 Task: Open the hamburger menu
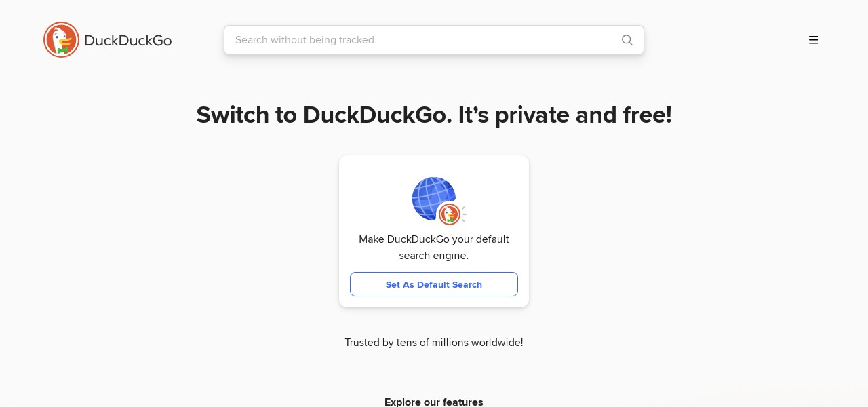814,40
